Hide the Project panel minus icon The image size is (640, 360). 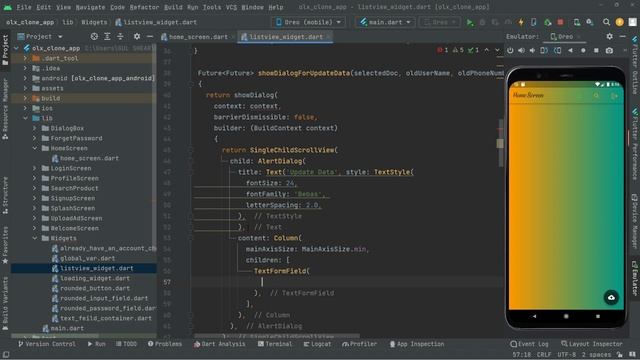pyautogui.click(x=150, y=37)
